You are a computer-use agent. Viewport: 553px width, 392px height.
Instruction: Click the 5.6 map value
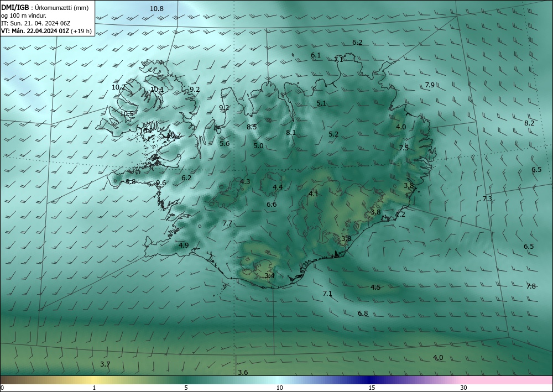click(225, 143)
